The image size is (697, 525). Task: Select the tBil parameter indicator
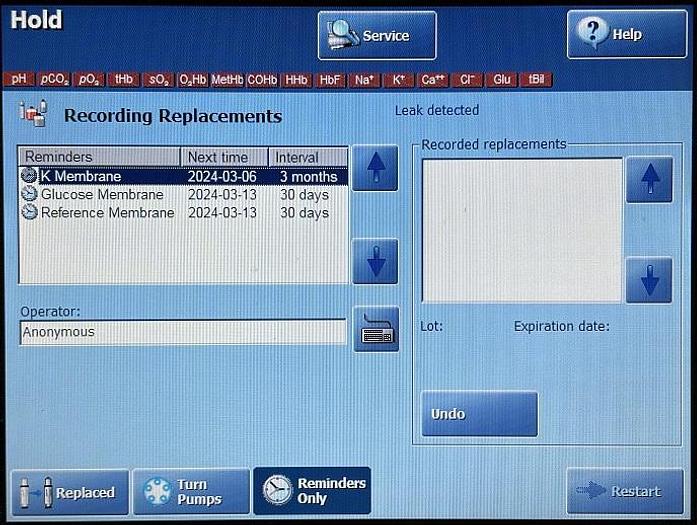(536, 80)
